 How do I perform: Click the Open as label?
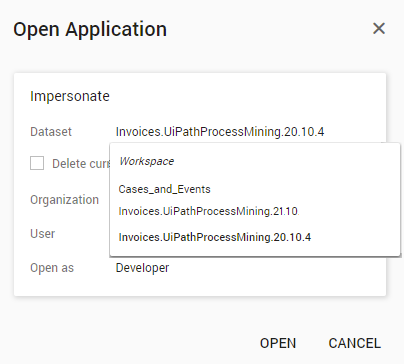pos(52,268)
